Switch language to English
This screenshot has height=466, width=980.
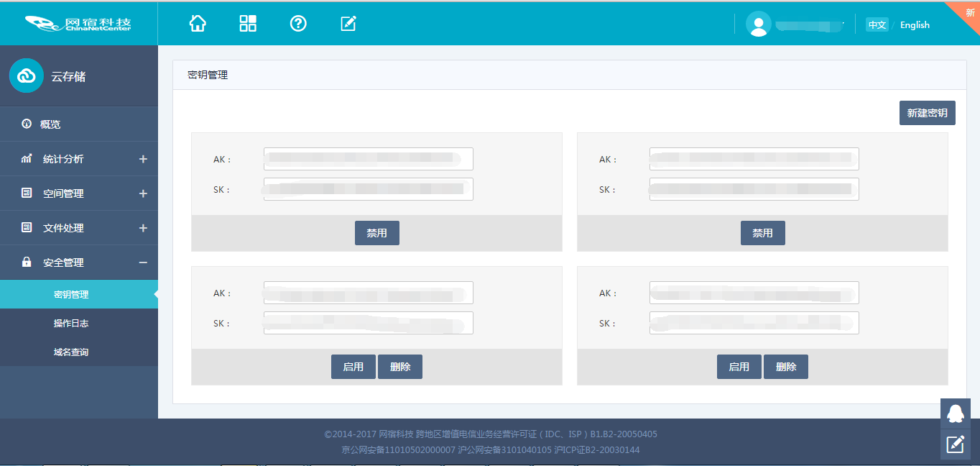[915, 25]
